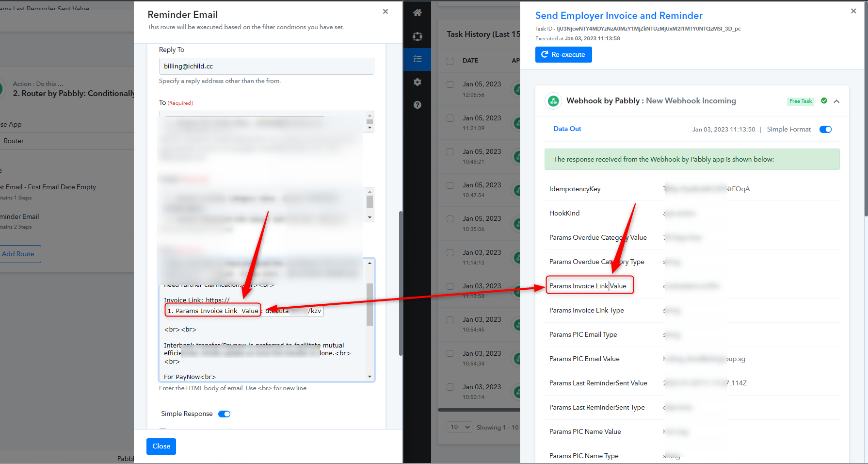The height and width of the screenshot is (464, 868).
Task: Click status icon for Jan 03 10:54:34 task
Action: [517, 358]
